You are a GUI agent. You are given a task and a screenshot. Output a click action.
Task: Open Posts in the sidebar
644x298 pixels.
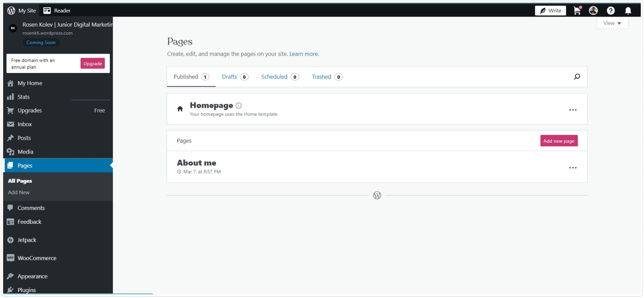click(x=58, y=138)
